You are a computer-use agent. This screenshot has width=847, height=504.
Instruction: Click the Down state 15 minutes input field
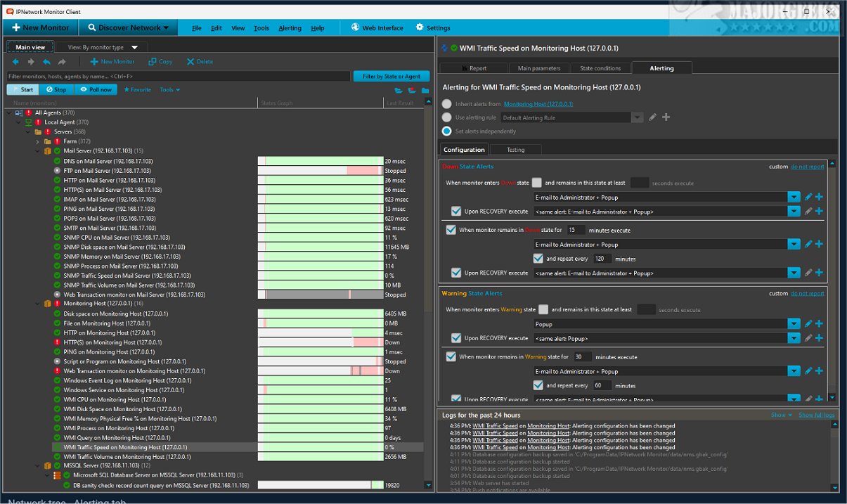pyautogui.click(x=576, y=230)
